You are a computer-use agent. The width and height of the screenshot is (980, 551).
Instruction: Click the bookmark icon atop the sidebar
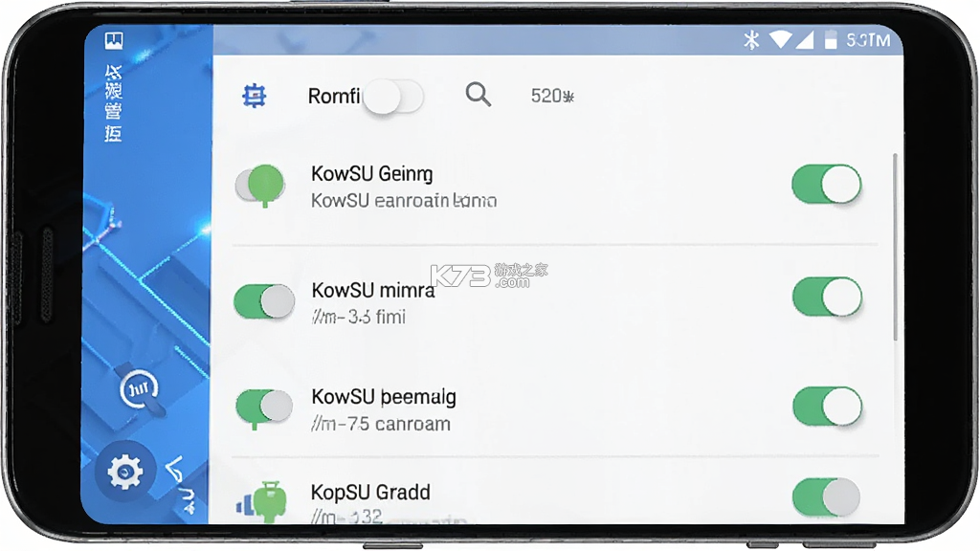(x=114, y=40)
